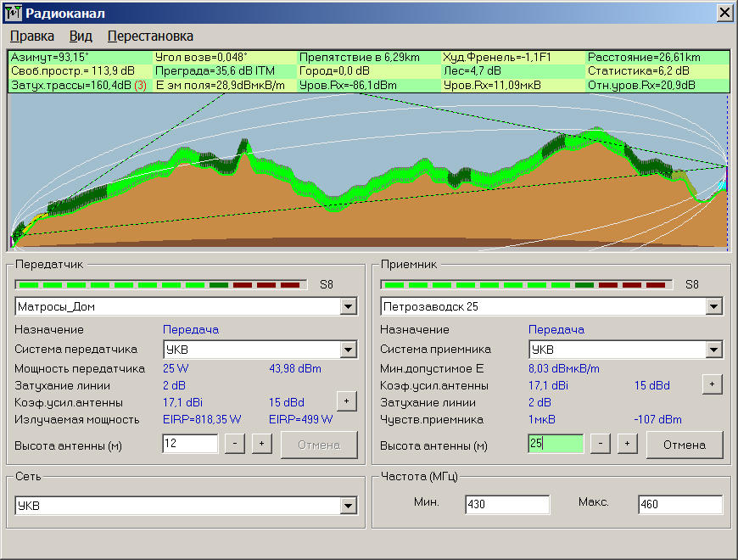Click the Радиоканал app icon in title bar
Viewport: 738px width, 560px height.
(x=13, y=13)
